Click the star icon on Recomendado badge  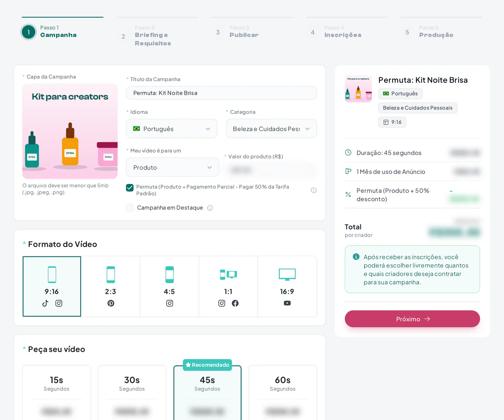click(188, 365)
